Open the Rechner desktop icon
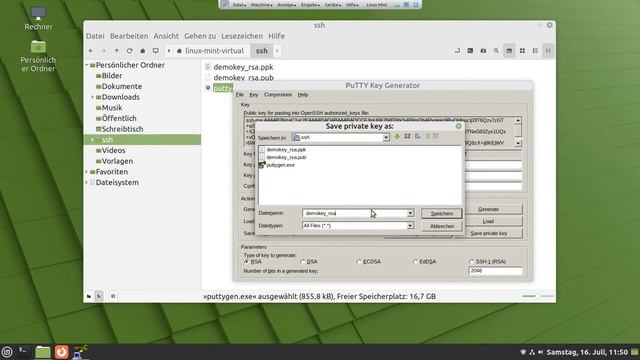 38,18
